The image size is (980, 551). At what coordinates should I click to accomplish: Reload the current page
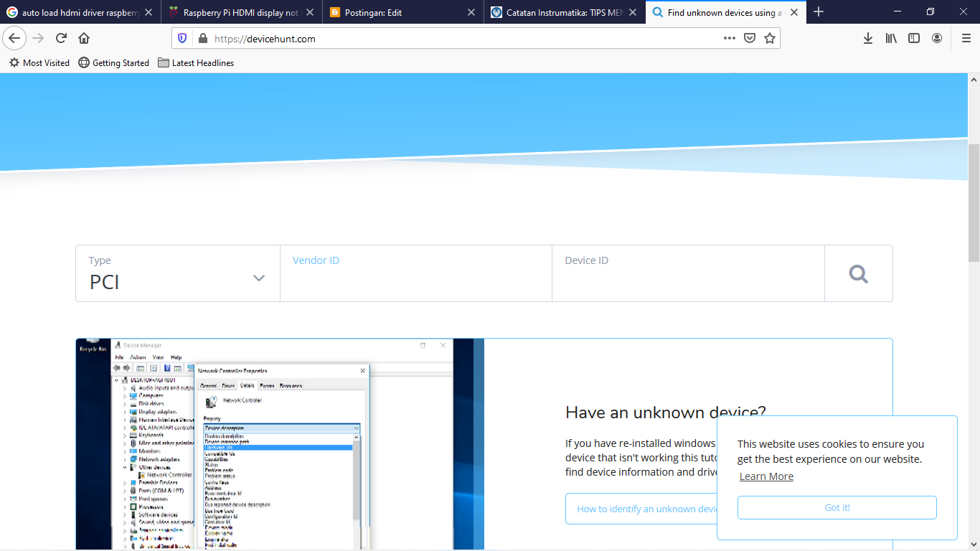(62, 38)
